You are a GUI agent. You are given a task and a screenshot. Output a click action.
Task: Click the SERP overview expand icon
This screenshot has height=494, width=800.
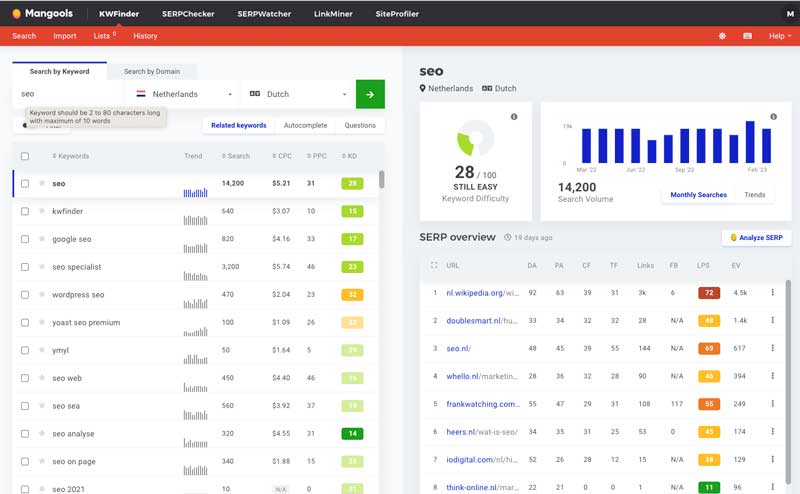tap(434, 265)
